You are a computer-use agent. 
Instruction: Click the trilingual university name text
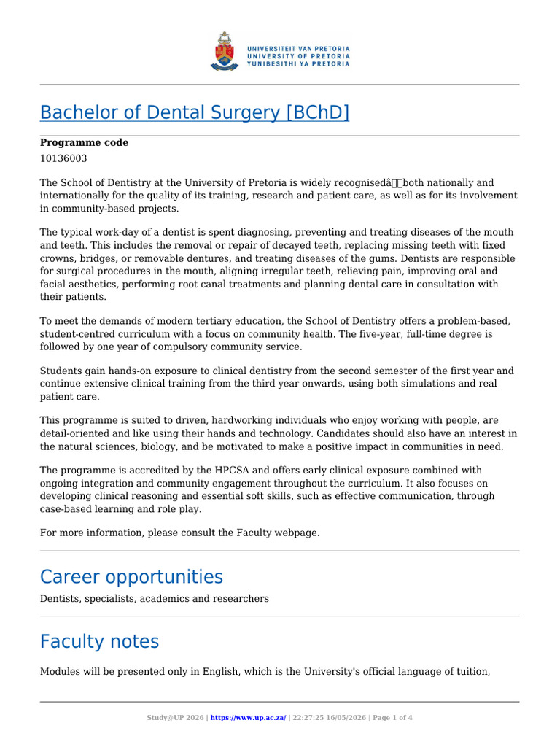[x=298, y=56]
